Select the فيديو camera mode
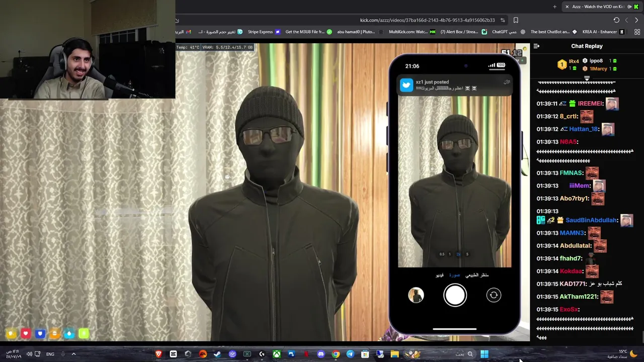Viewport: 644px width, 362px height. 440,275
